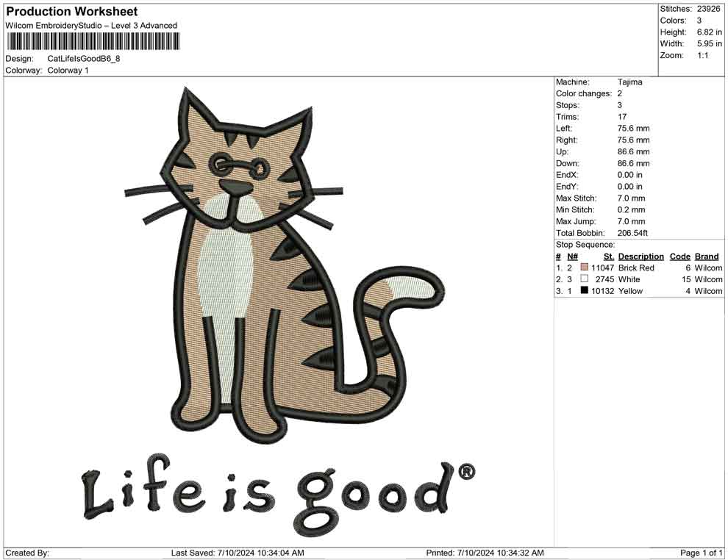Viewport: 728px width, 560px height.
Task: Click the 'Page 1 of 1' footer text
Action: click(x=701, y=553)
